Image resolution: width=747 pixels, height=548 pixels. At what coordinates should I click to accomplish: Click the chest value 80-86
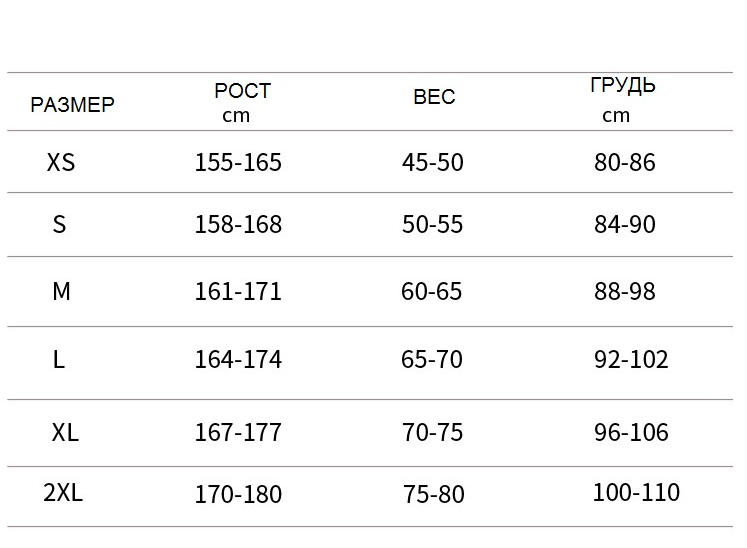pyautogui.click(x=625, y=162)
